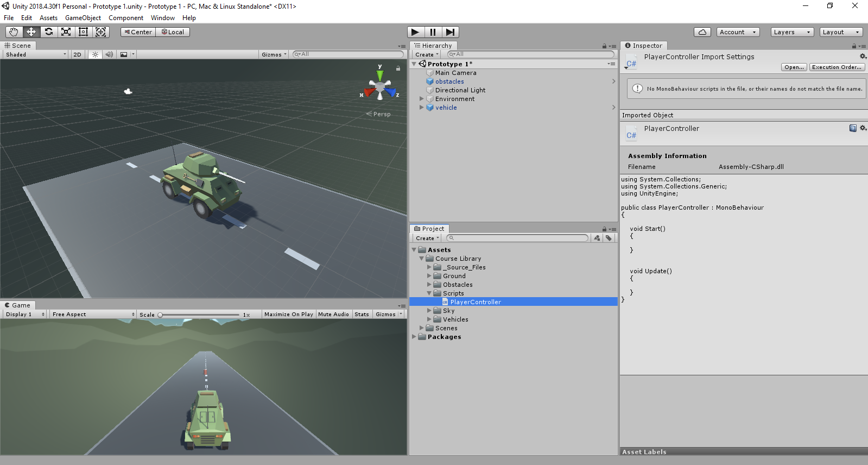Screen dimensions: 868x465
Task: Open Hierarchy Create dropdown
Action: tap(427, 54)
